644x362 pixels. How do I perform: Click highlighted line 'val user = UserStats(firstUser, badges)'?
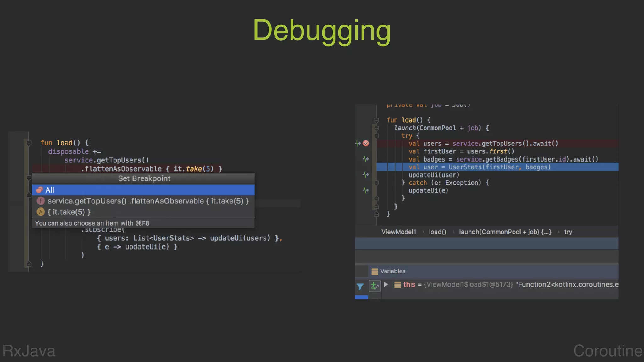click(x=497, y=167)
